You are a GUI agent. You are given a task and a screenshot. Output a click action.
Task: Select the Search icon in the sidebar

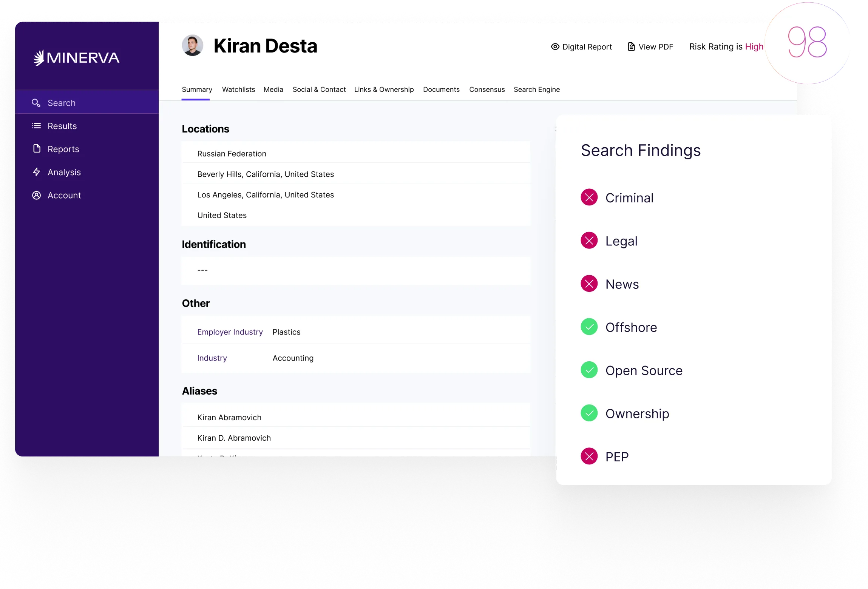point(37,102)
